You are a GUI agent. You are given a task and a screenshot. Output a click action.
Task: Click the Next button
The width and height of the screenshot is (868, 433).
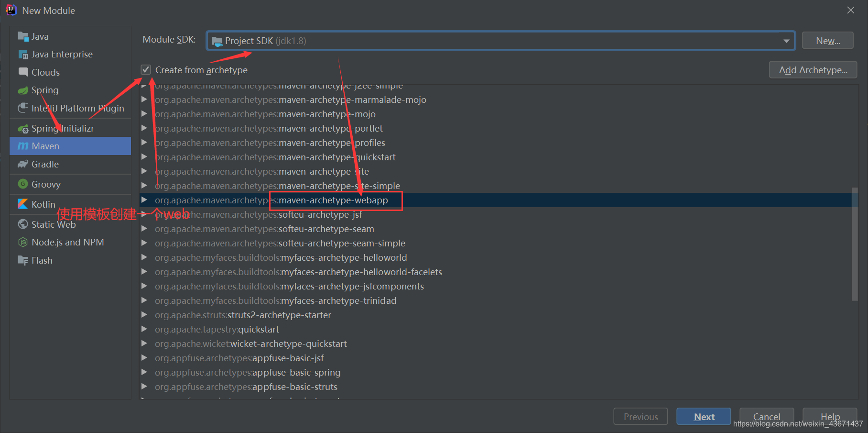pyautogui.click(x=704, y=416)
